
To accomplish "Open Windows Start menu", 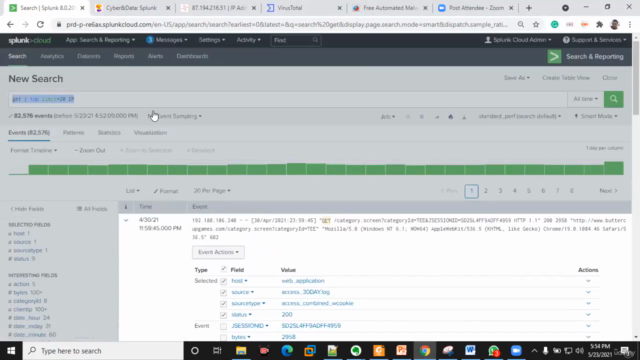I will pos(11,351).
